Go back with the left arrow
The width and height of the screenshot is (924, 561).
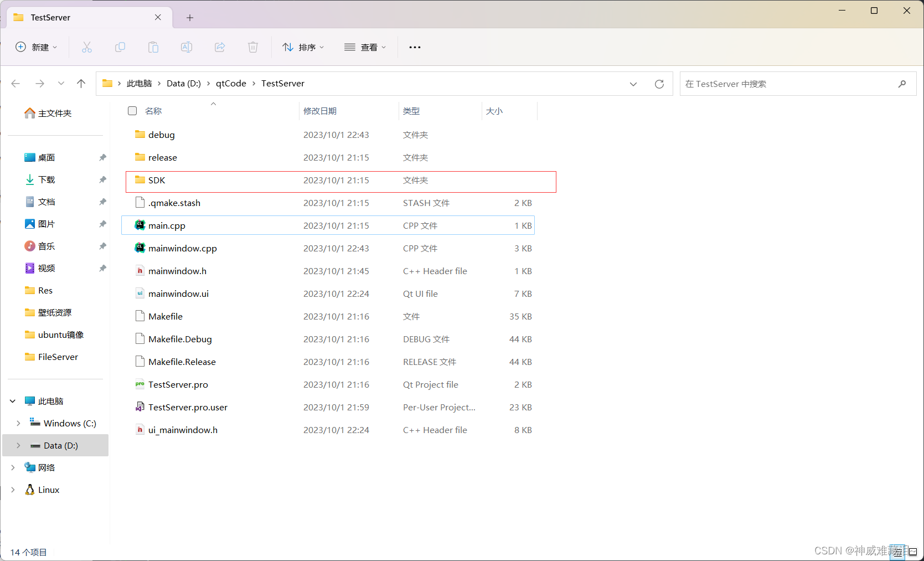click(16, 84)
